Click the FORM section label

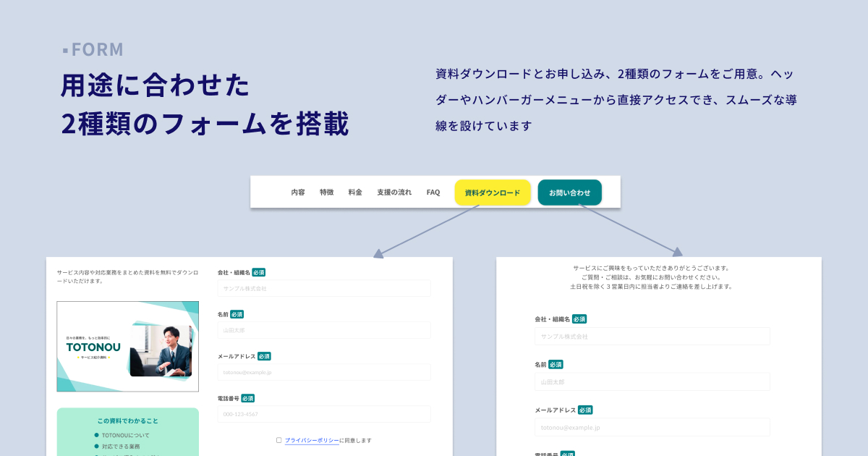93,50
